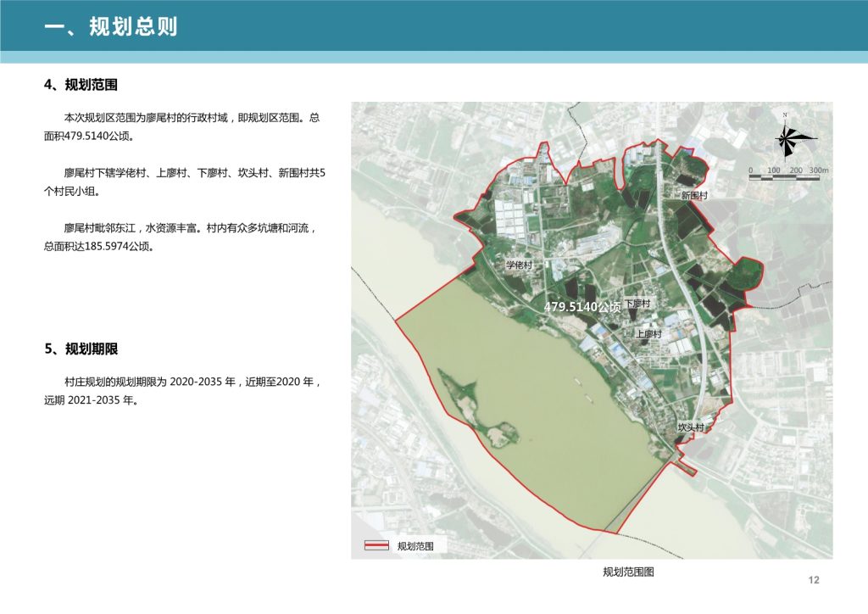
Task: Click the 5、规划期限 section heading
Action: (81, 349)
